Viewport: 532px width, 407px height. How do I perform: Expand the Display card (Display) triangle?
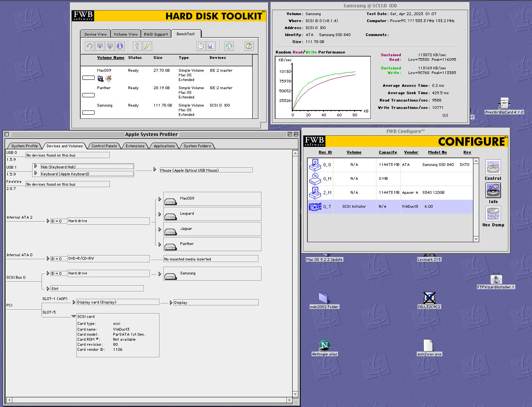click(74, 302)
